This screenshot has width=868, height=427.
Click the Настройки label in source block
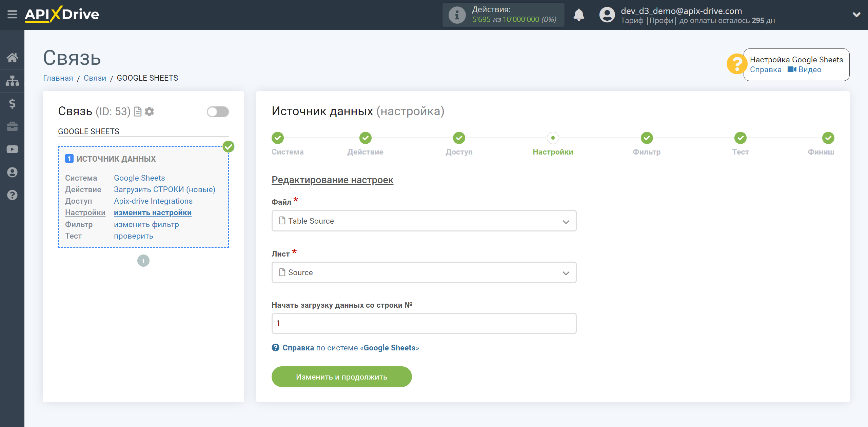[x=85, y=212]
